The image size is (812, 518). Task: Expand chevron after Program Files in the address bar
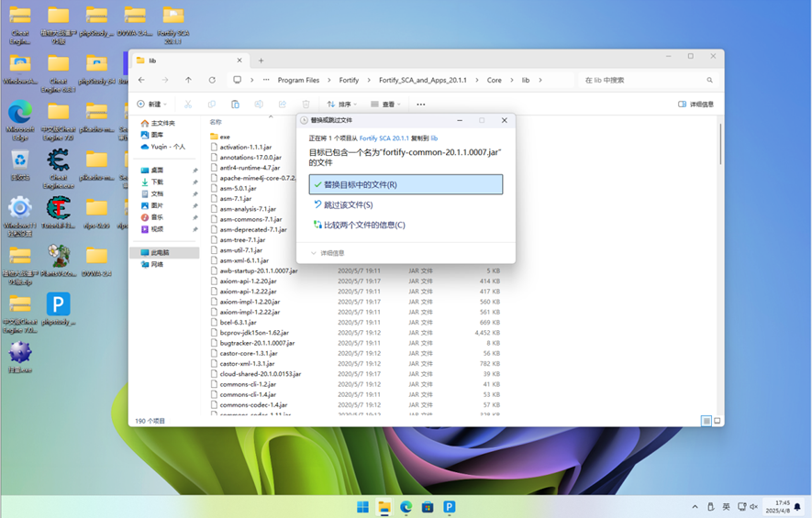[x=328, y=80]
